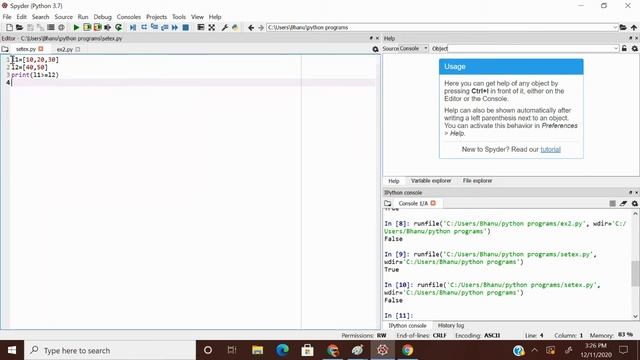Step out until function returns icon
This screenshot has width=640, height=360.
coord(164,27)
